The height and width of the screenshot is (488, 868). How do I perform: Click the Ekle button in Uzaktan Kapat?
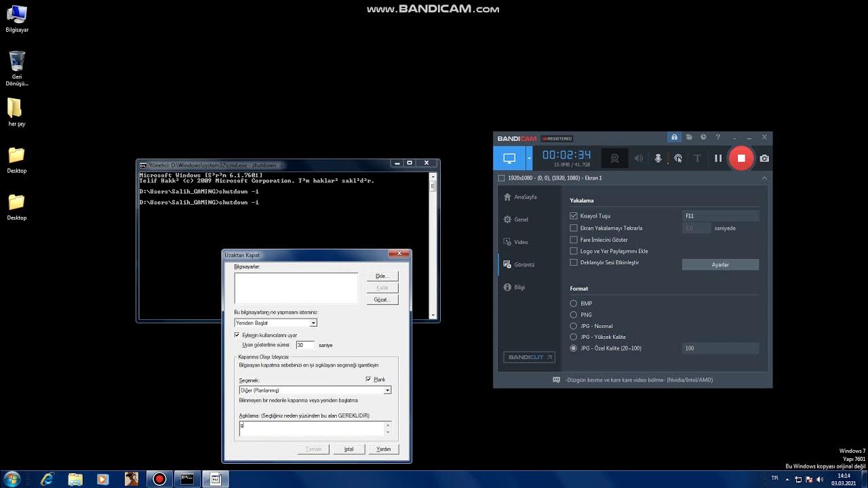pyautogui.click(x=382, y=277)
